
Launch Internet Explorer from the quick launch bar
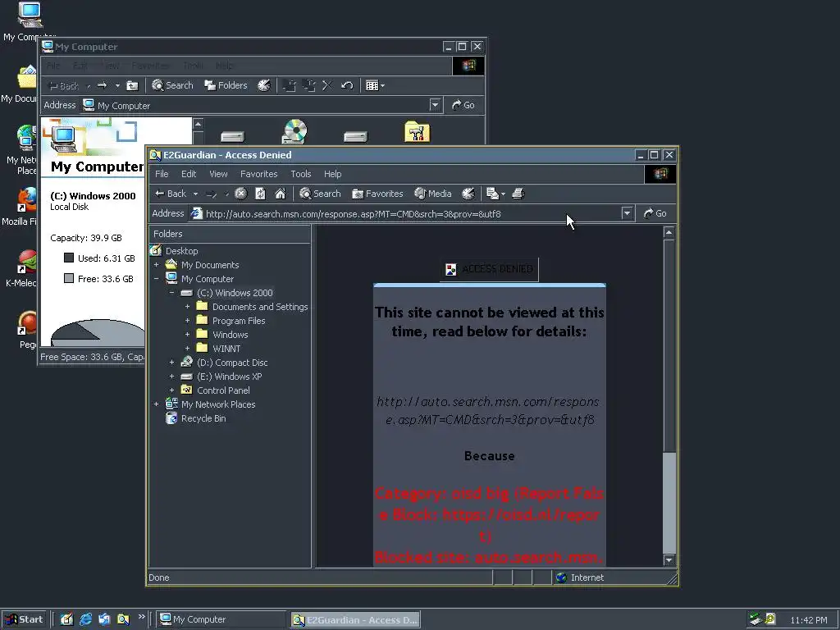[x=85, y=620]
